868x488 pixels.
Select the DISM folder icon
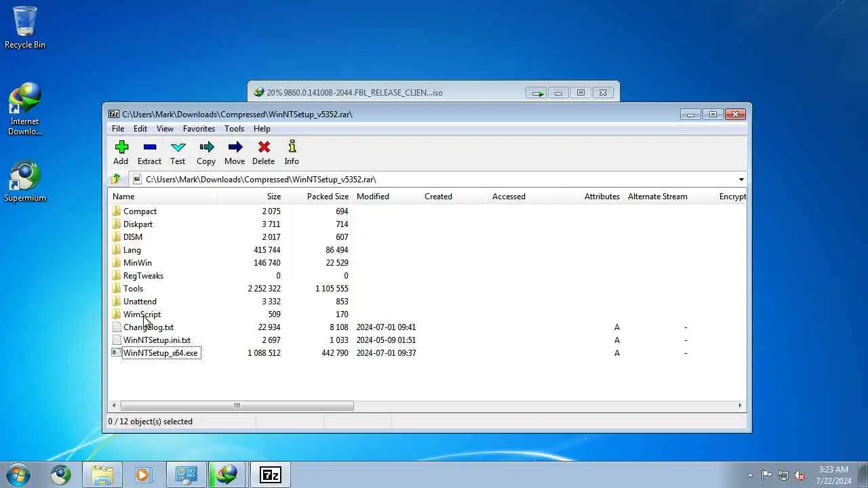pyautogui.click(x=117, y=237)
